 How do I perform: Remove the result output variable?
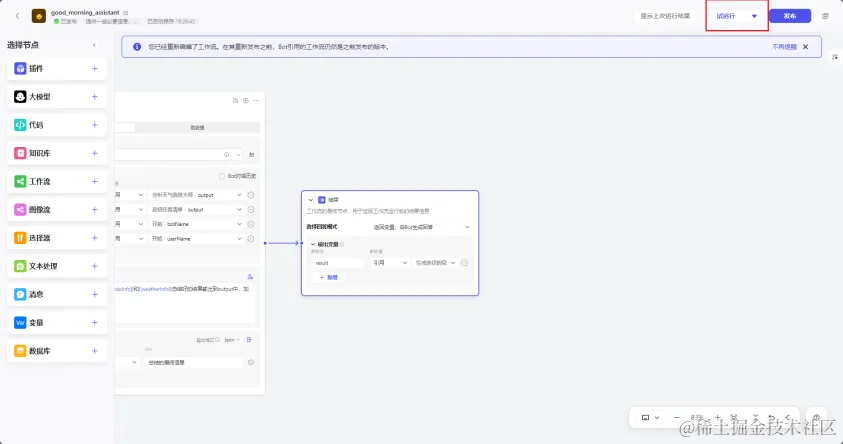click(x=465, y=263)
